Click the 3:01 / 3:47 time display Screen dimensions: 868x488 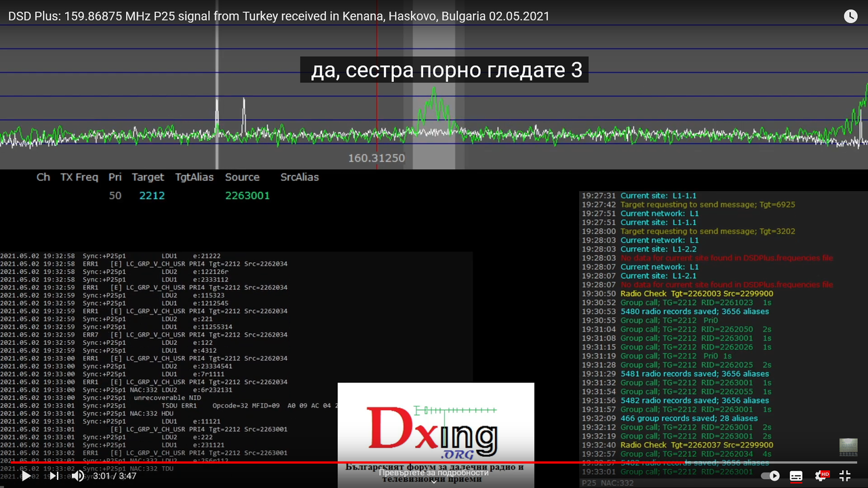tap(115, 476)
